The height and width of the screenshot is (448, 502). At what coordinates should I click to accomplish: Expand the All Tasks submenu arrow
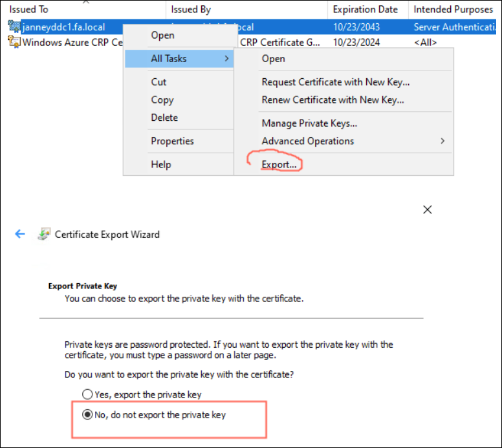click(x=226, y=59)
